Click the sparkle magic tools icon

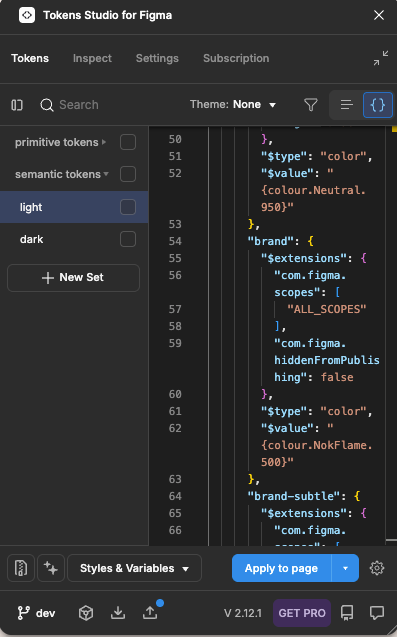[x=51, y=568]
